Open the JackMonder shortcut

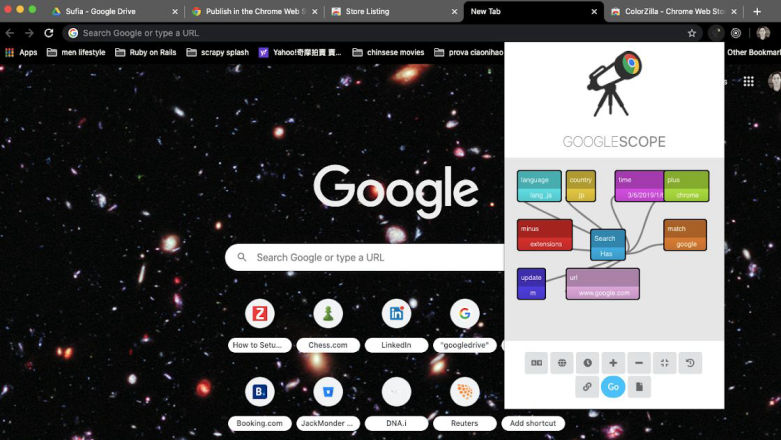point(328,403)
